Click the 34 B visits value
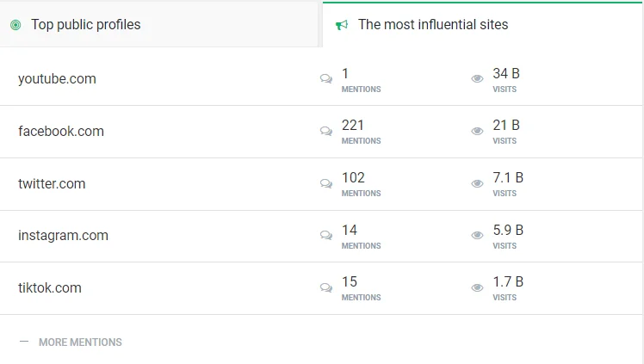Image resolution: width=644 pixels, height=364 pixels. (x=506, y=73)
